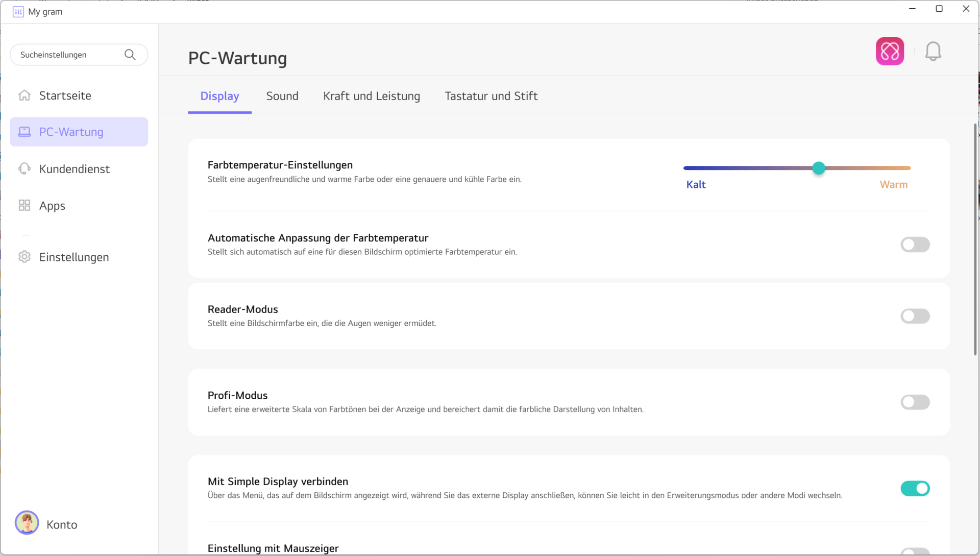Click the color temperature slider handle
The image size is (980, 556).
coord(819,168)
